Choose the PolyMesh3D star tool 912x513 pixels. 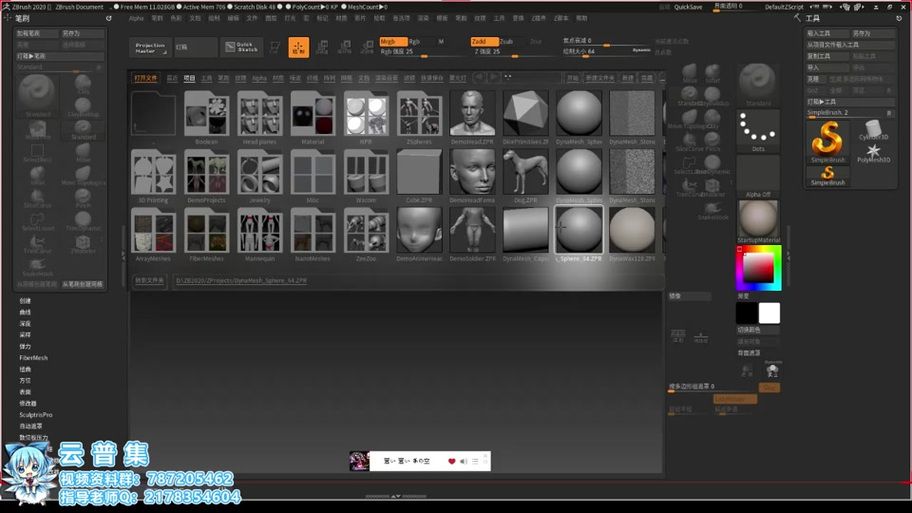click(872, 154)
